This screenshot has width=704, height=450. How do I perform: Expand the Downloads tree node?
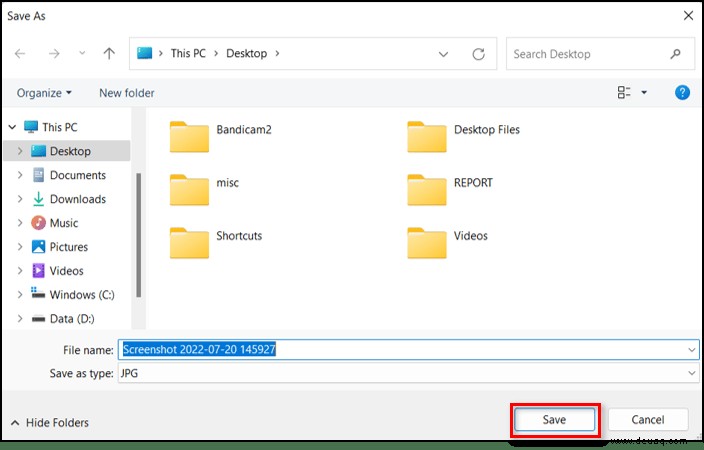(20, 199)
